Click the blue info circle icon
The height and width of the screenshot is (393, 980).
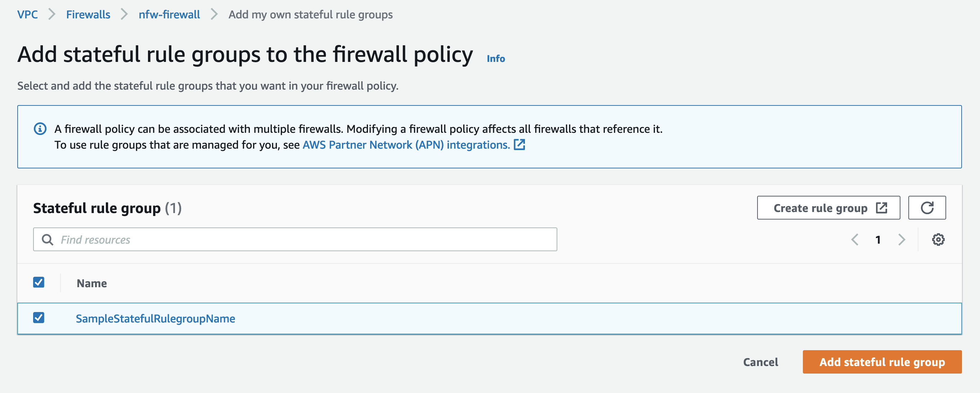pos(40,129)
